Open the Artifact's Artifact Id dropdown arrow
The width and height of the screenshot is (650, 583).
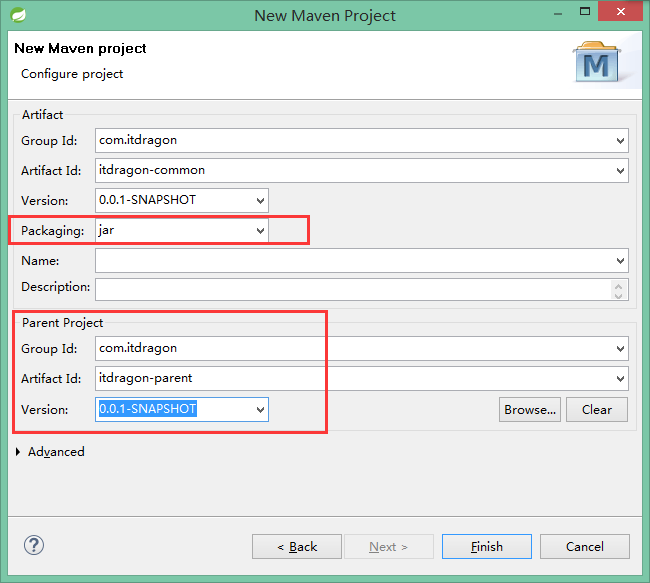[x=620, y=170]
